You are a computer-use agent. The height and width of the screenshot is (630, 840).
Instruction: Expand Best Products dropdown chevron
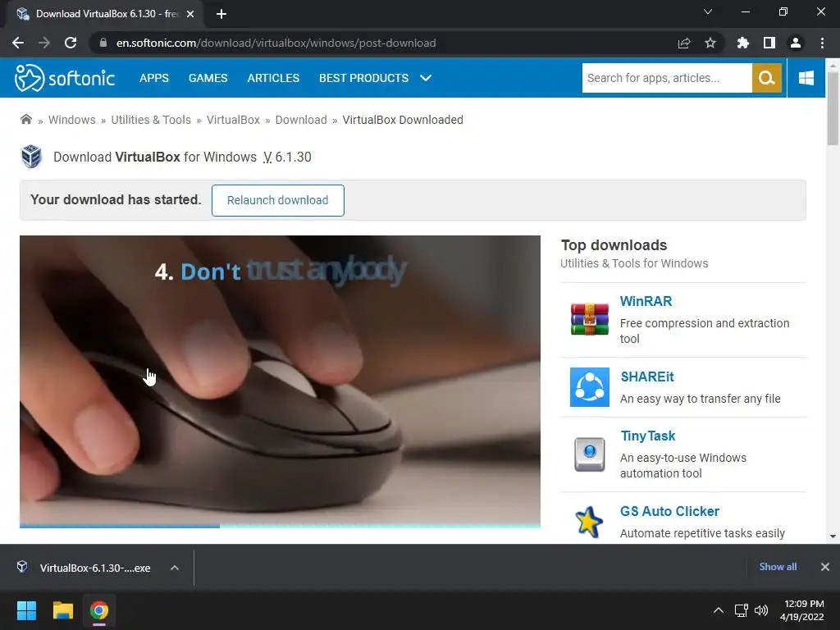tap(426, 78)
